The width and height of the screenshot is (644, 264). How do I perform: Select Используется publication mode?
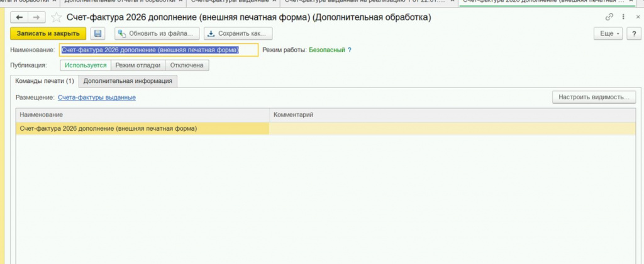tap(86, 65)
